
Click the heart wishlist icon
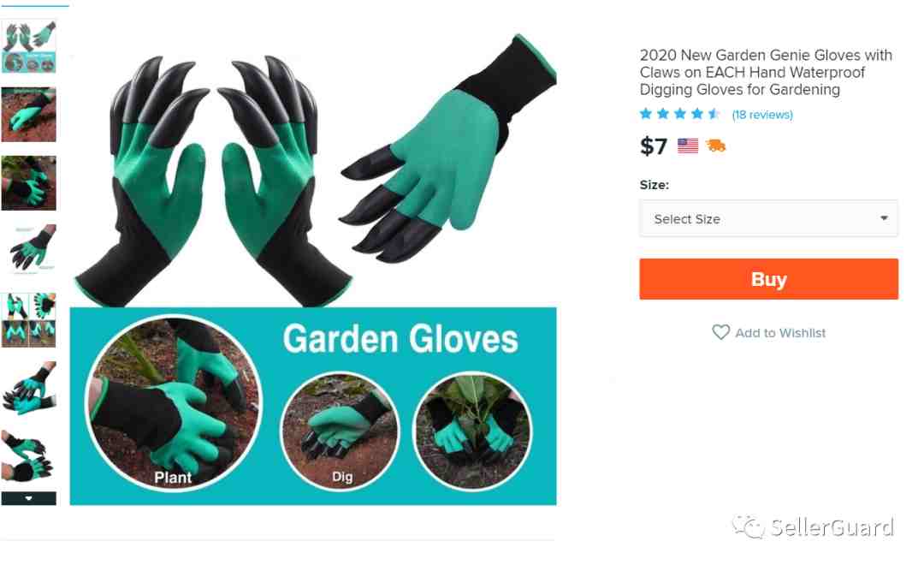pos(720,332)
